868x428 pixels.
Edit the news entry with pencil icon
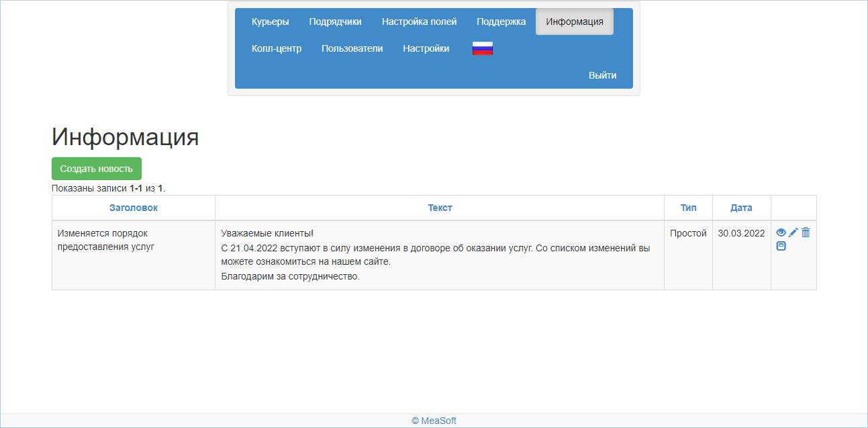[x=793, y=232]
